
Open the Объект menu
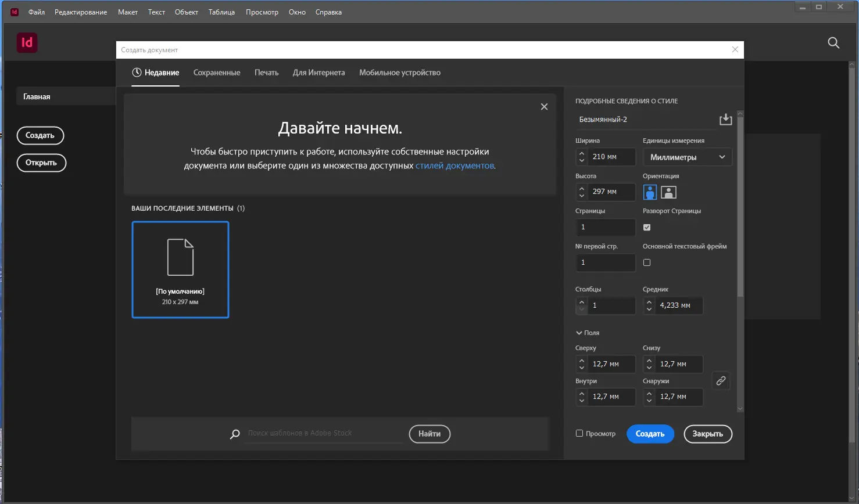[x=187, y=12]
